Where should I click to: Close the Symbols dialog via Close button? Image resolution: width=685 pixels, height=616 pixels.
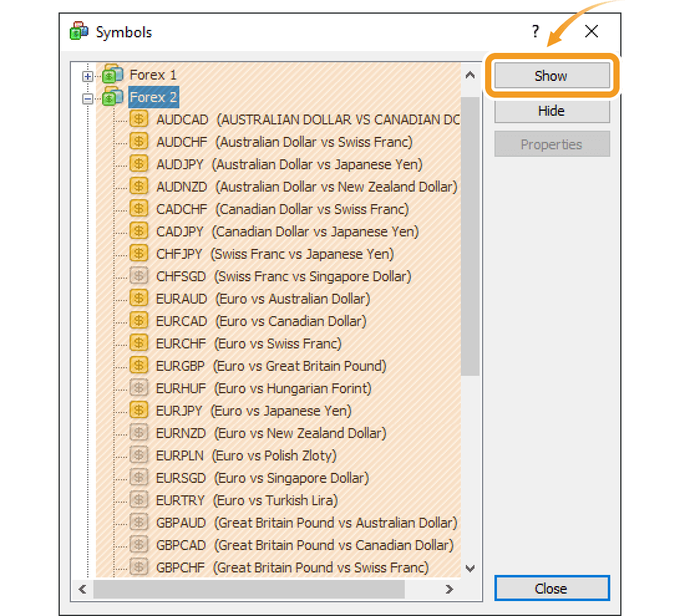point(552,589)
